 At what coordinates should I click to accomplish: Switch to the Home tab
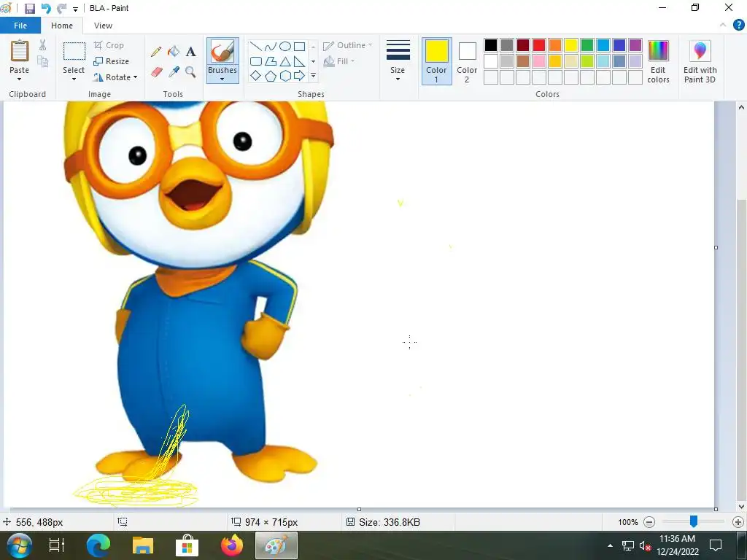tap(62, 26)
